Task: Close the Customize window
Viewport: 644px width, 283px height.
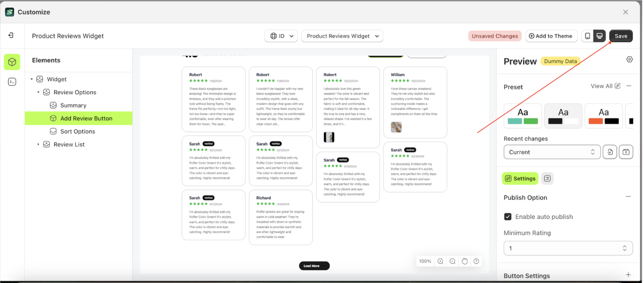Action: tap(625, 12)
